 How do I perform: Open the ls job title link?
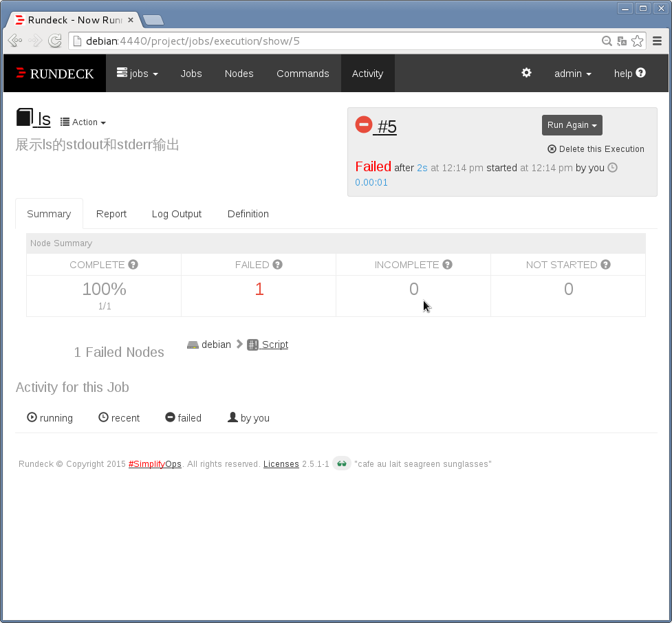44,119
